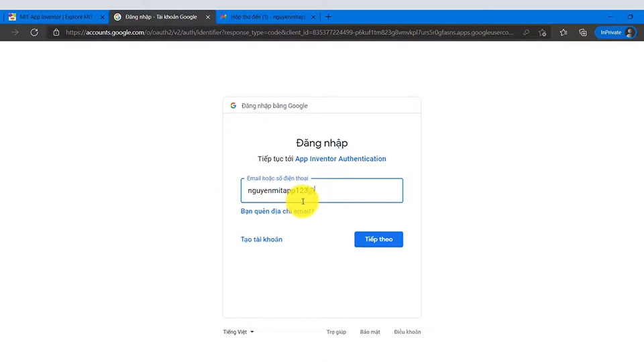Go forward with the browser arrow
644x362 pixels.
coord(15,32)
